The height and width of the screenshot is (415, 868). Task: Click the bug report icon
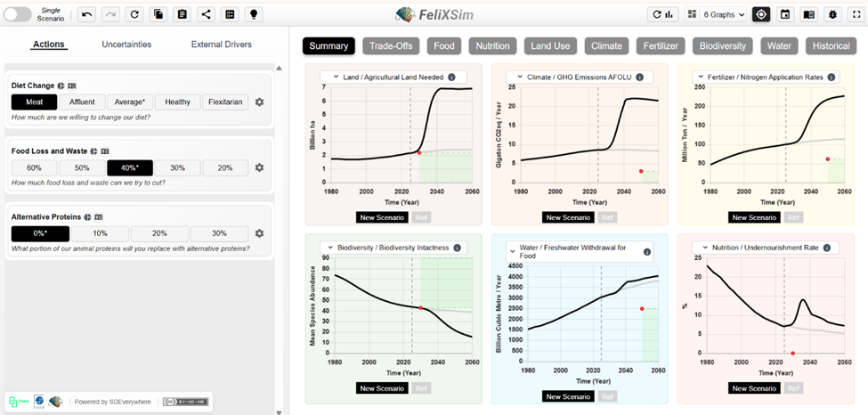(832, 14)
